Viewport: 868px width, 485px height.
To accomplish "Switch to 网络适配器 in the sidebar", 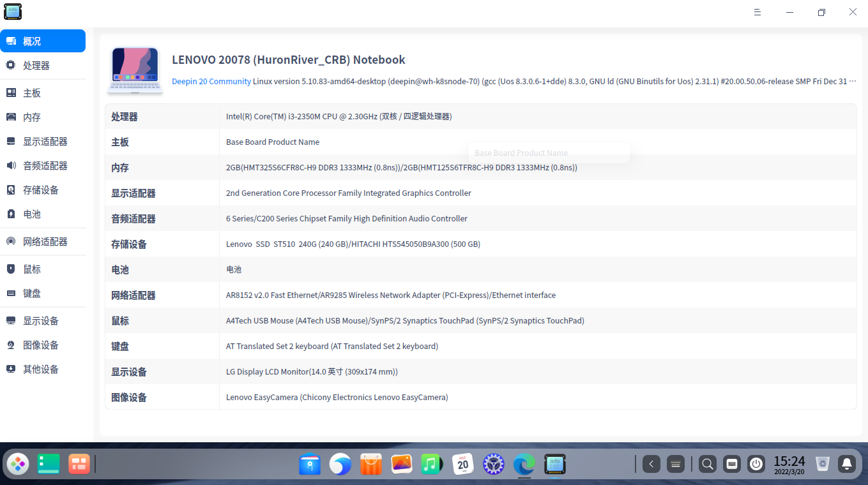I will (43, 242).
